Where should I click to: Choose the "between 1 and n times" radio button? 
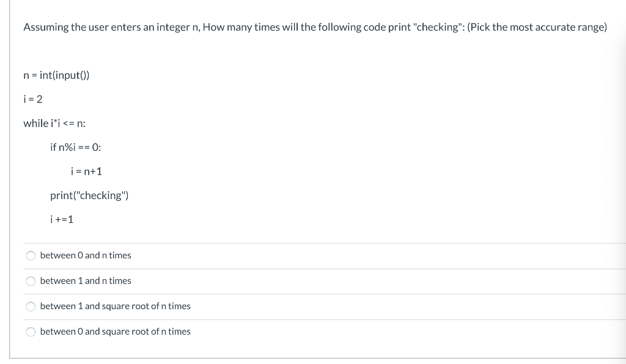coord(30,281)
